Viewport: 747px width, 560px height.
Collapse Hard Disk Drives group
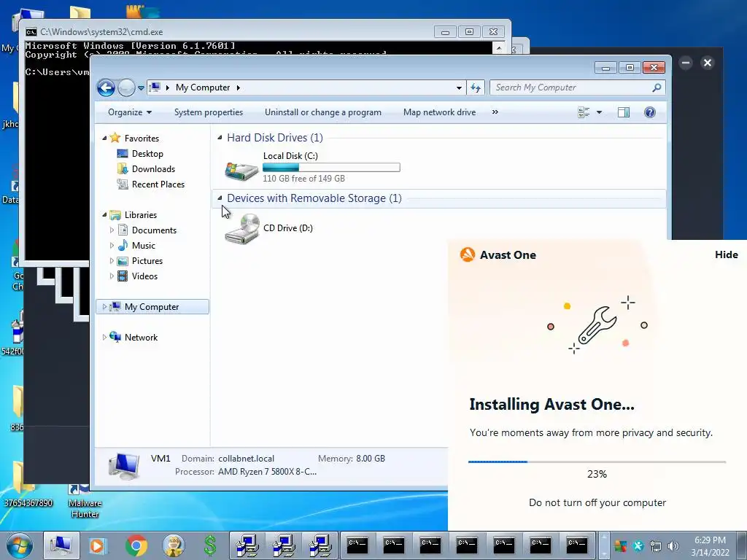(x=220, y=138)
